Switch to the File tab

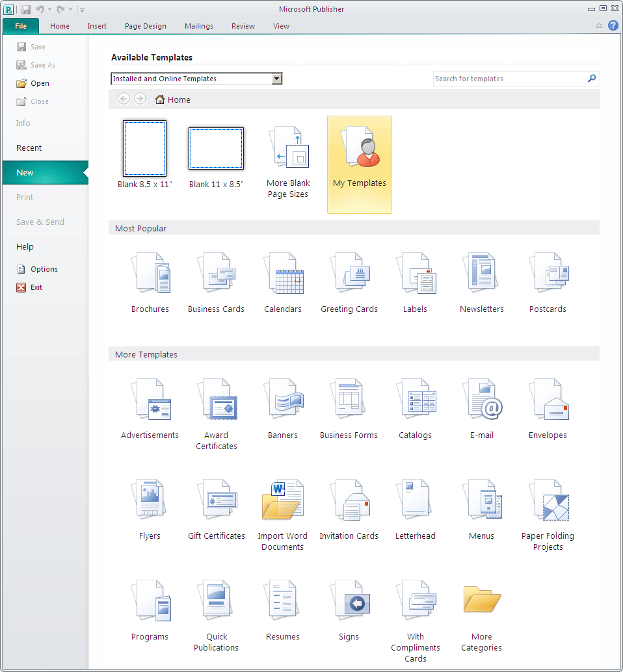21,26
